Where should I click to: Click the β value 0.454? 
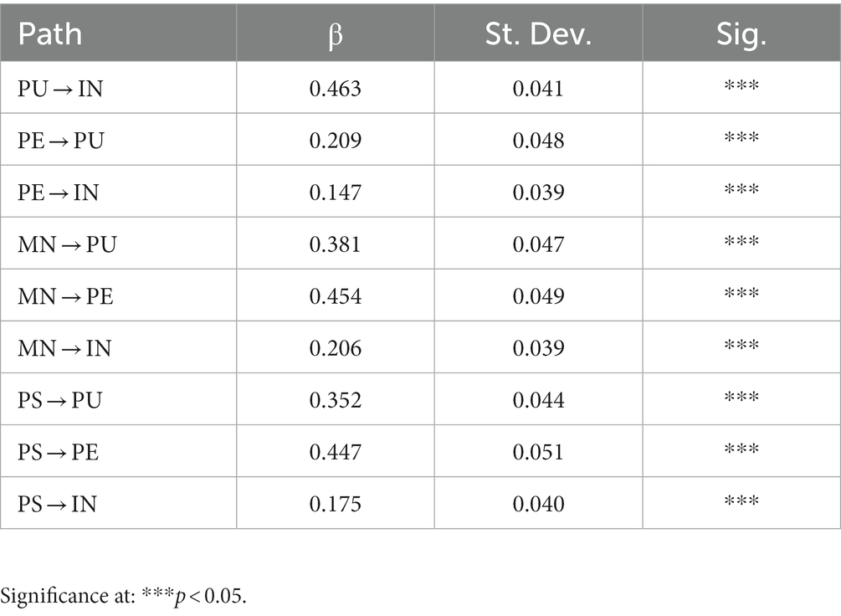(x=335, y=296)
